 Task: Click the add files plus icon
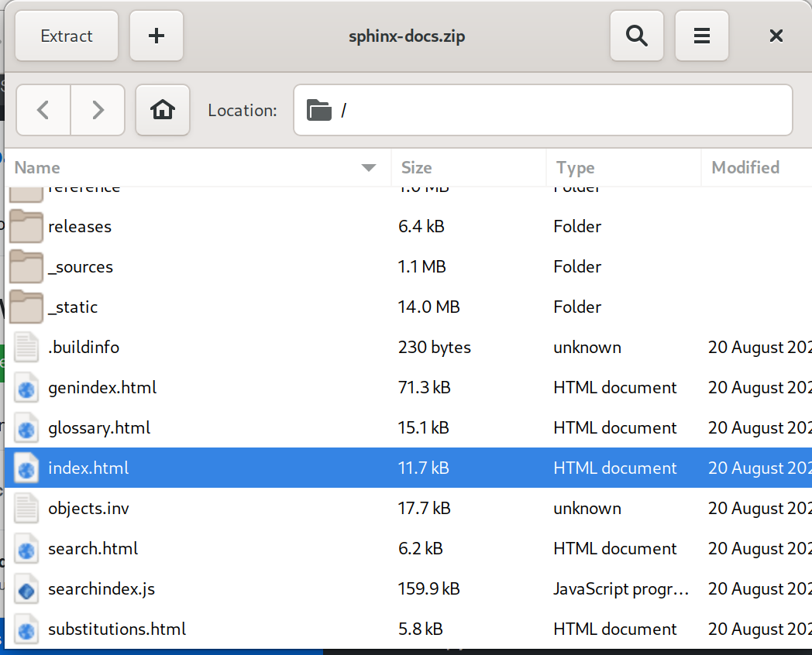click(x=156, y=36)
